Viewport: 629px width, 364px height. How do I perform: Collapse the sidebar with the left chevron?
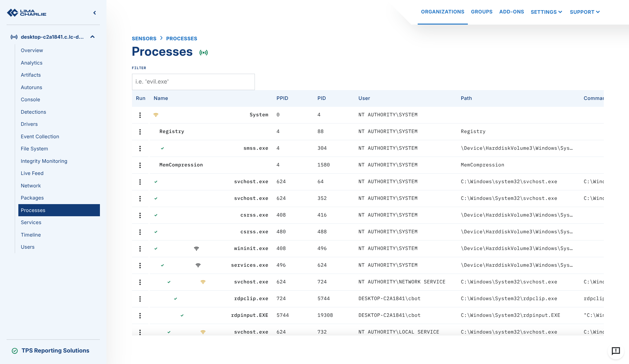pos(95,13)
